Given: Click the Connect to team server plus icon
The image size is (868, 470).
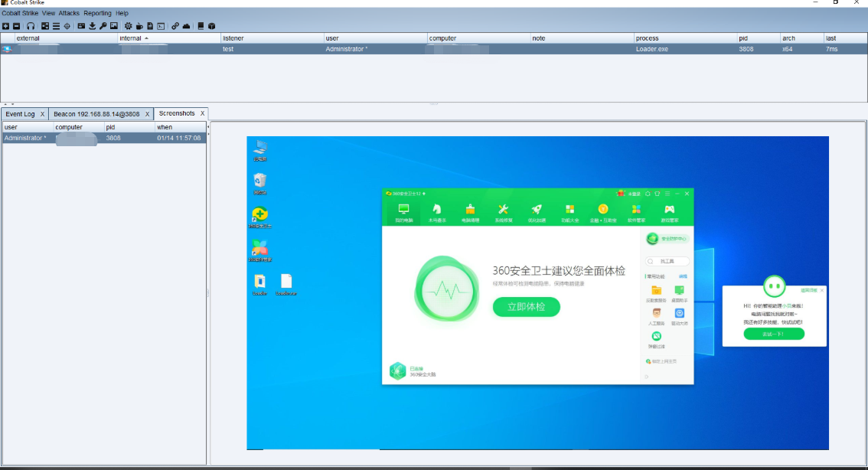Looking at the screenshot, I should 5,26.
